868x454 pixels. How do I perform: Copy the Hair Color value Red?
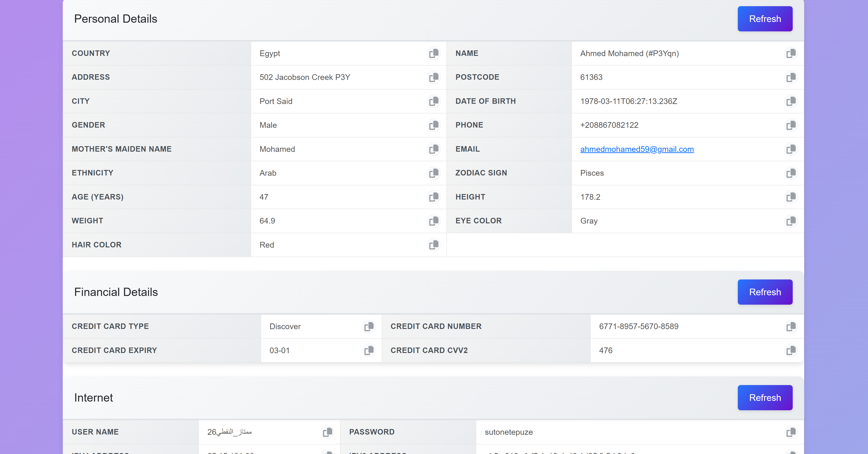434,245
